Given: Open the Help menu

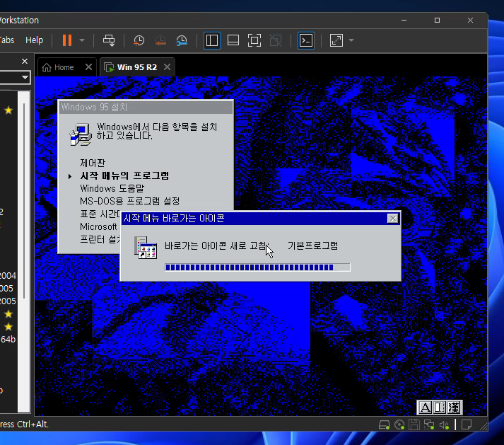Looking at the screenshot, I should pyautogui.click(x=34, y=40).
